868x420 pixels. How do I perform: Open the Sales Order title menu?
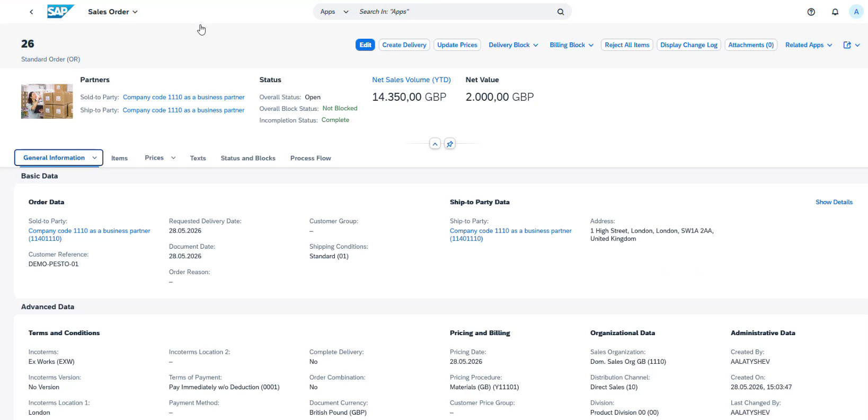click(x=113, y=12)
